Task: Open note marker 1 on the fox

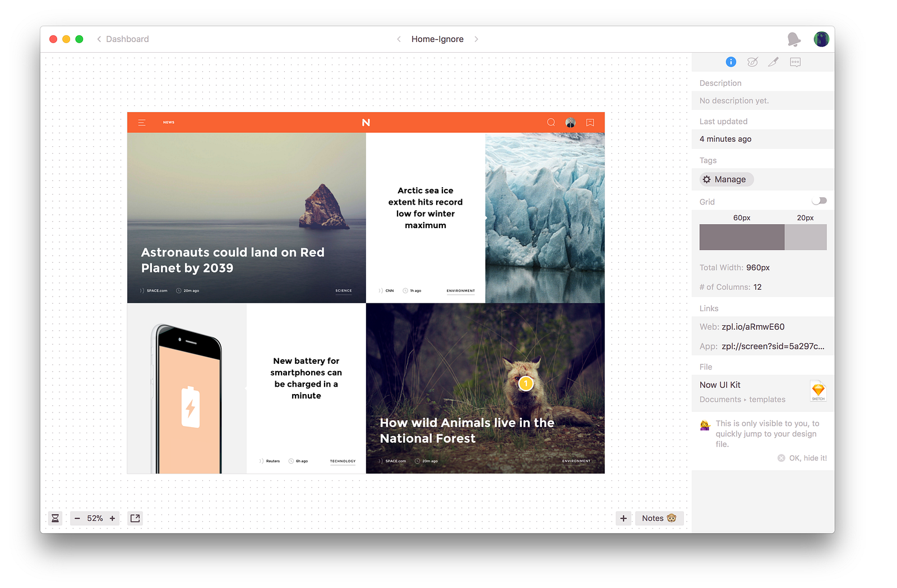Action: tap(526, 383)
